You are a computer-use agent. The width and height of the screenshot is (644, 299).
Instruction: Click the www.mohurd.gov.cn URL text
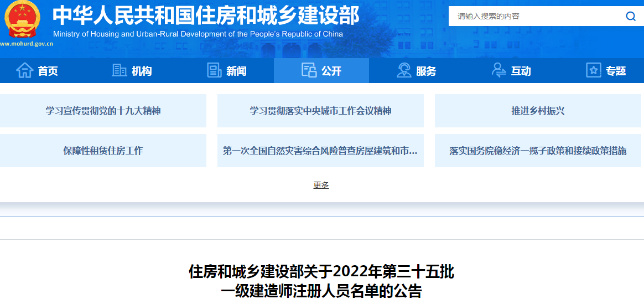pyautogui.click(x=27, y=43)
